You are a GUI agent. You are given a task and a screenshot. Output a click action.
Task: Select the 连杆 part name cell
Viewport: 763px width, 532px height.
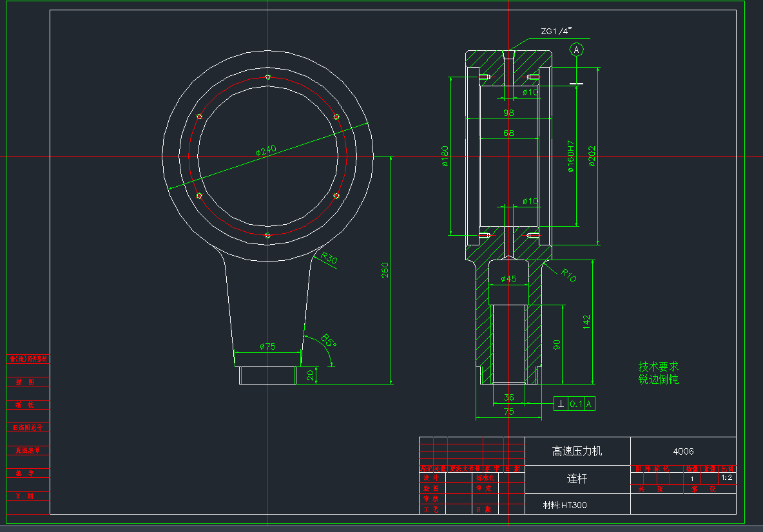click(x=577, y=479)
